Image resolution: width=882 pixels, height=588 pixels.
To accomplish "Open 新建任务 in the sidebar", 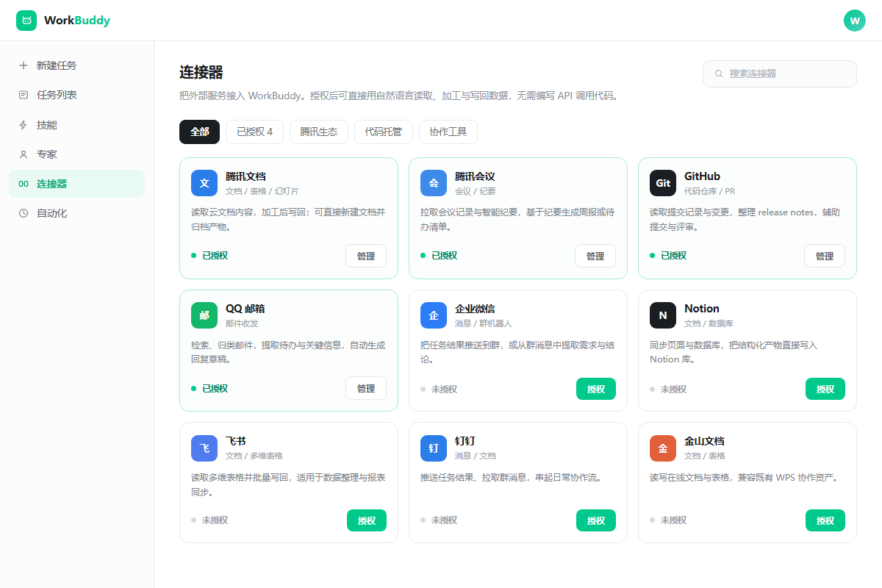I will pyautogui.click(x=76, y=65).
